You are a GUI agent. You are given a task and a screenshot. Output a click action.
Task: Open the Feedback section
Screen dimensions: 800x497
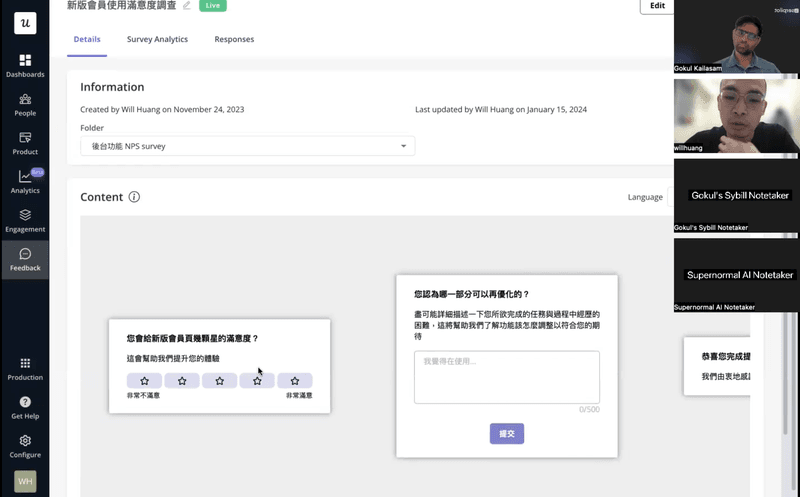[x=25, y=259]
